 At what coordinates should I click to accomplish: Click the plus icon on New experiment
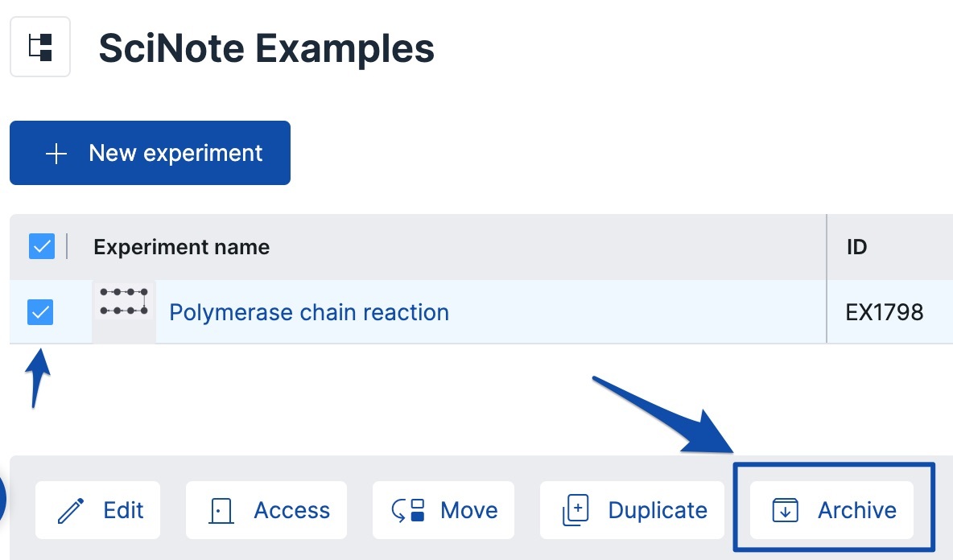pos(56,153)
